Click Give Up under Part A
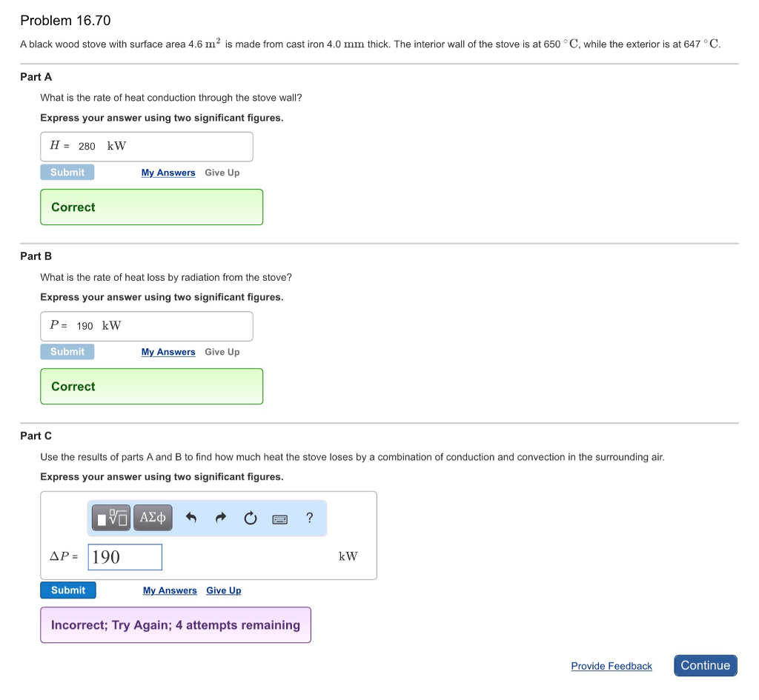This screenshot has width=759, height=700. pos(222,173)
